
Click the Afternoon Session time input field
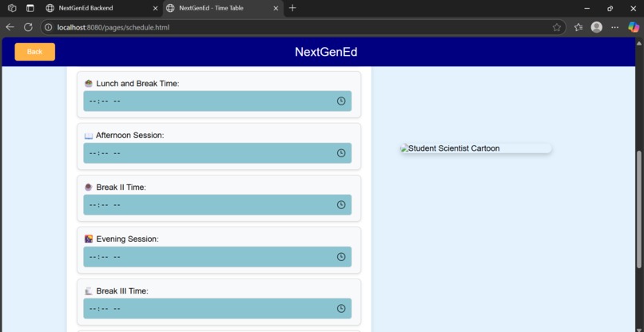pos(217,153)
